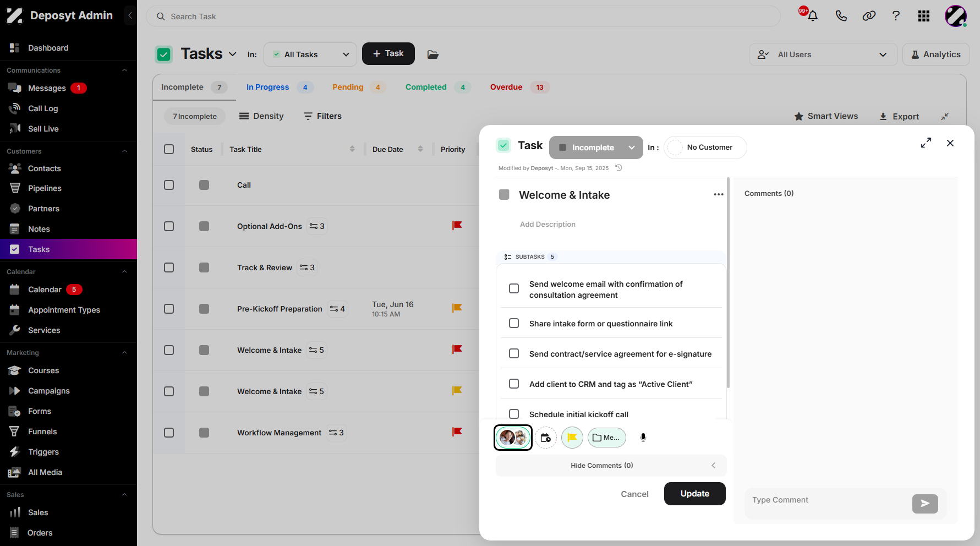Click the assignee avatars chip
980x546 pixels.
513,438
